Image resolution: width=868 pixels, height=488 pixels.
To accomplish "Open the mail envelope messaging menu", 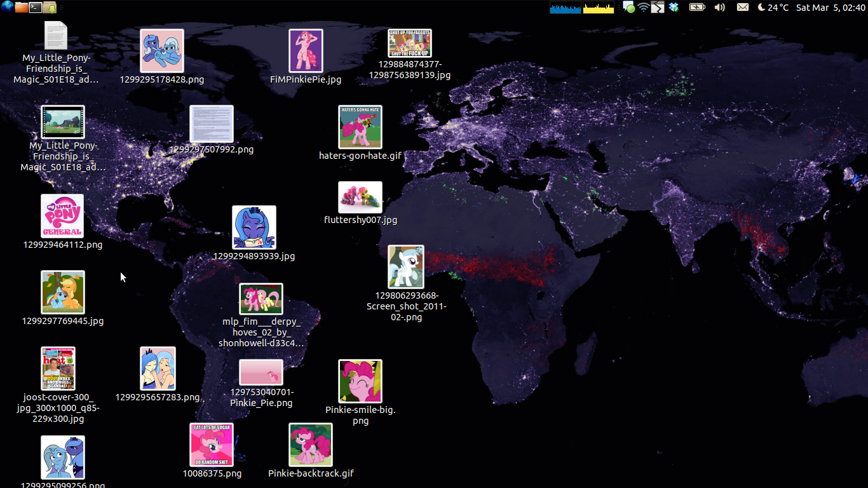I will click(742, 7).
